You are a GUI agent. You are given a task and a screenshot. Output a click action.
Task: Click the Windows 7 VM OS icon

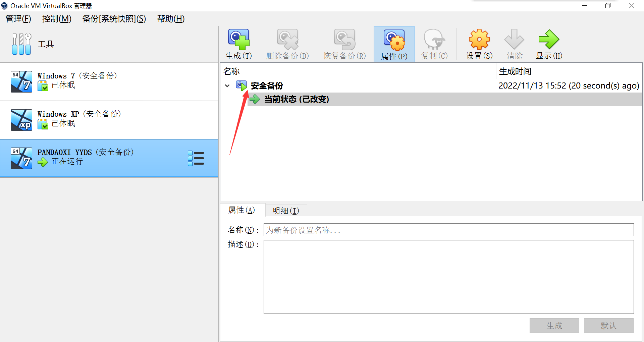coord(21,81)
